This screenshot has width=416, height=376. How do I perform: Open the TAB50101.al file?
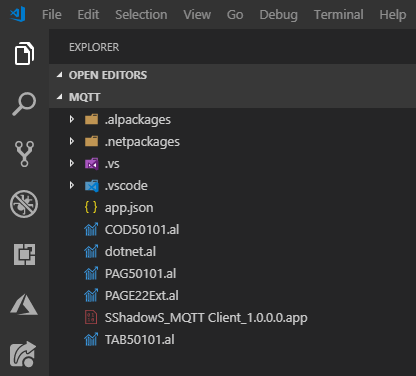(140, 340)
